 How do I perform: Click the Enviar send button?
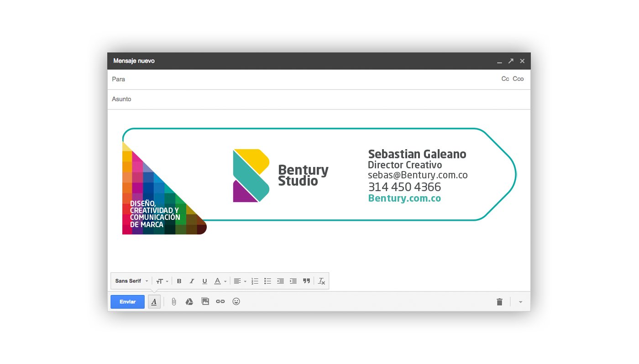(127, 302)
